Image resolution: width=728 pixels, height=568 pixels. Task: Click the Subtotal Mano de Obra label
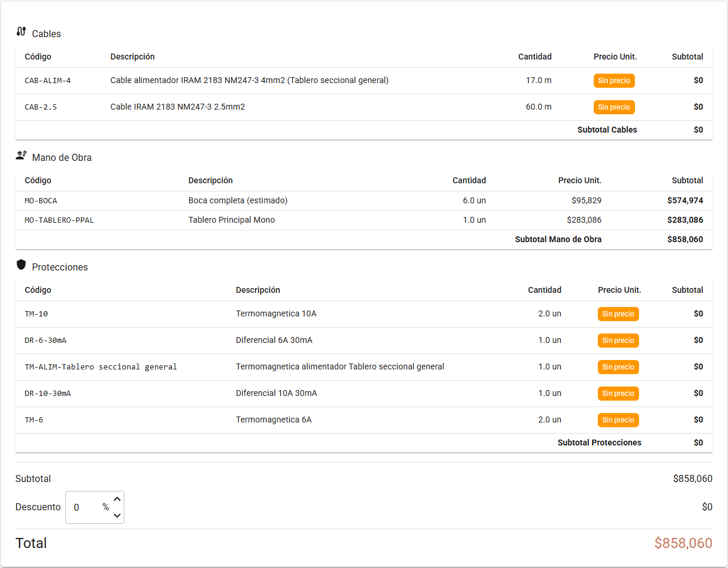[x=558, y=239]
